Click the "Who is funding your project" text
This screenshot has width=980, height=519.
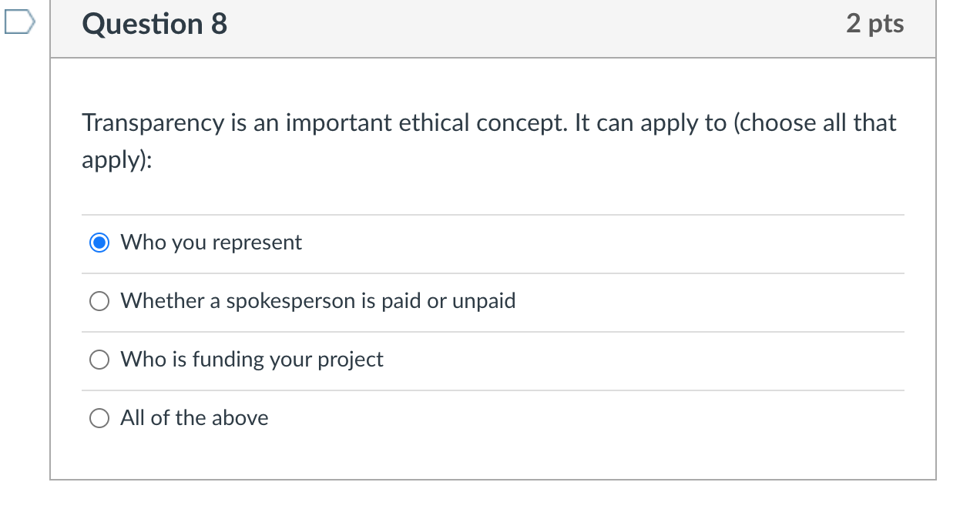[251, 359]
